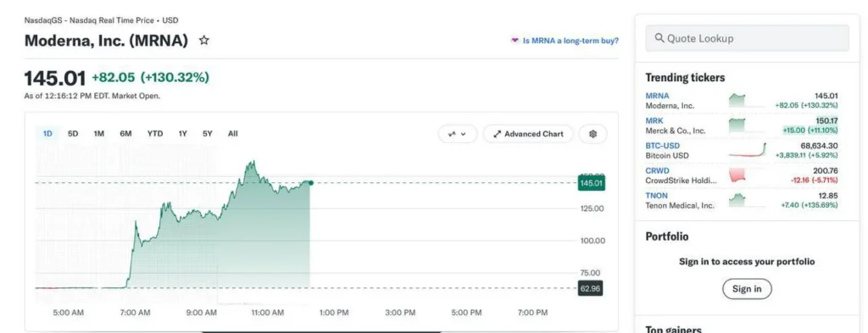Open the chart type dropdown
This screenshot has height=333, width=868.
[x=457, y=134]
